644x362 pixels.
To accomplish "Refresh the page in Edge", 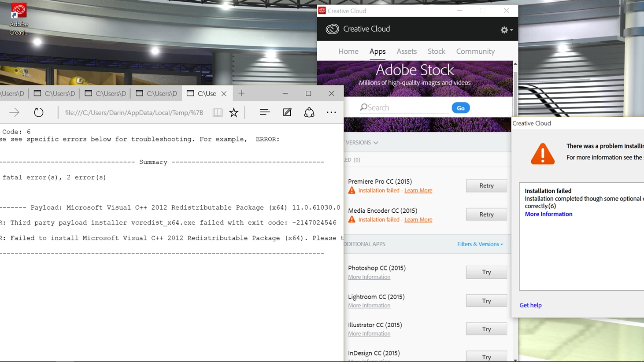I will click(x=39, y=113).
